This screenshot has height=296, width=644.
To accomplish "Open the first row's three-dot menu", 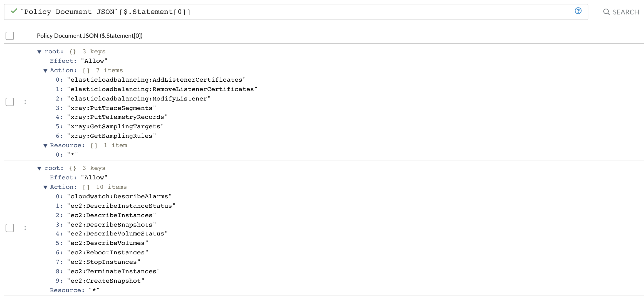I will tap(25, 102).
